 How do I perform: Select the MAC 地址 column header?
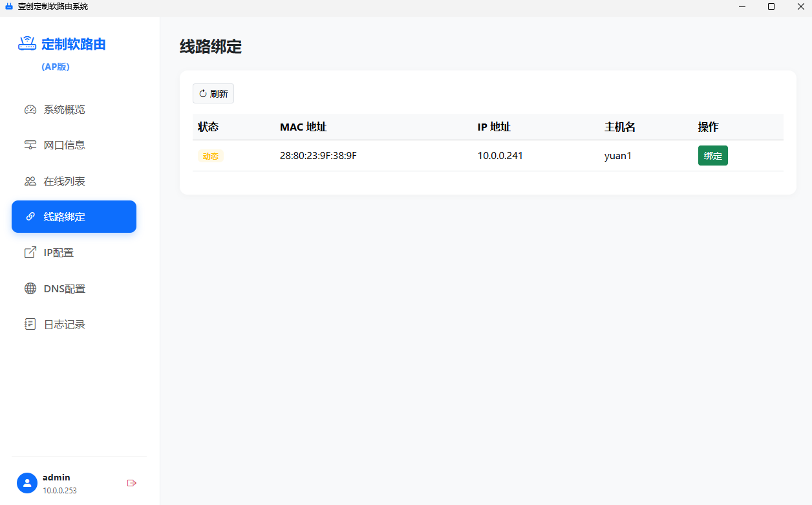(x=304, y=127)
